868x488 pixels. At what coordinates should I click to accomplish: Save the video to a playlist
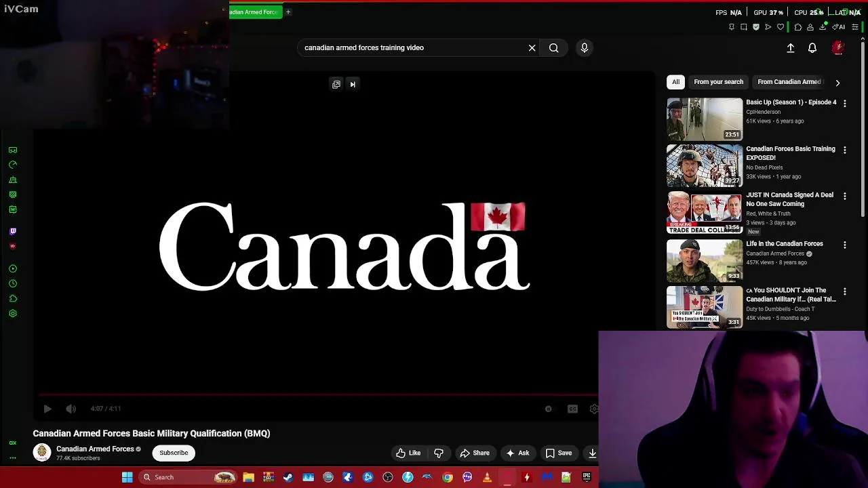(x=559, y=453)
